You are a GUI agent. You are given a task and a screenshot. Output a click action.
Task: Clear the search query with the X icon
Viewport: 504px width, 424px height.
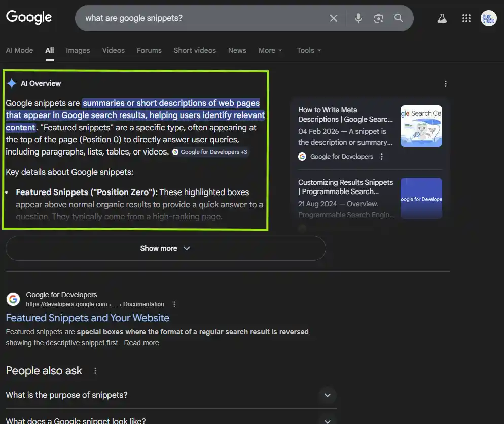(x=334, y=18)
